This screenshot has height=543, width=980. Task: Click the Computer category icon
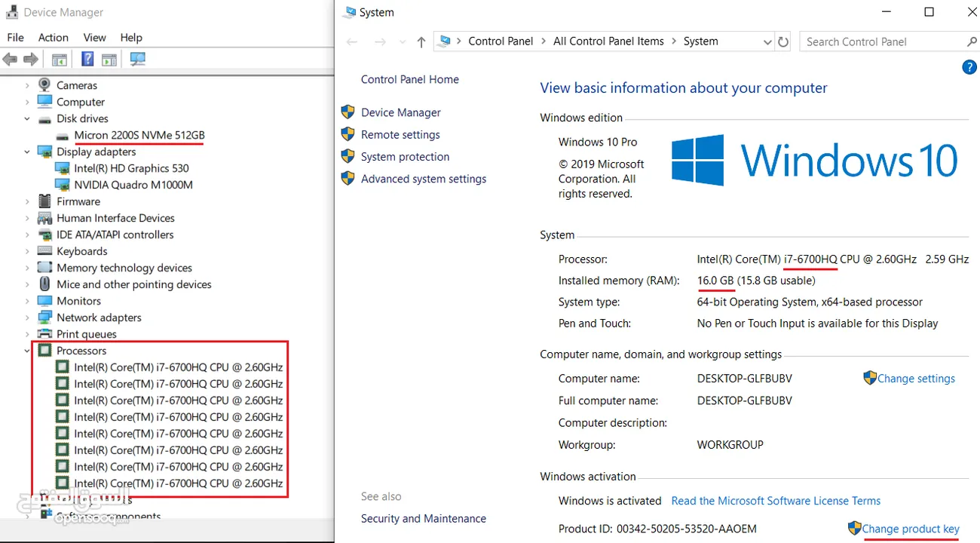click(44, 102)
